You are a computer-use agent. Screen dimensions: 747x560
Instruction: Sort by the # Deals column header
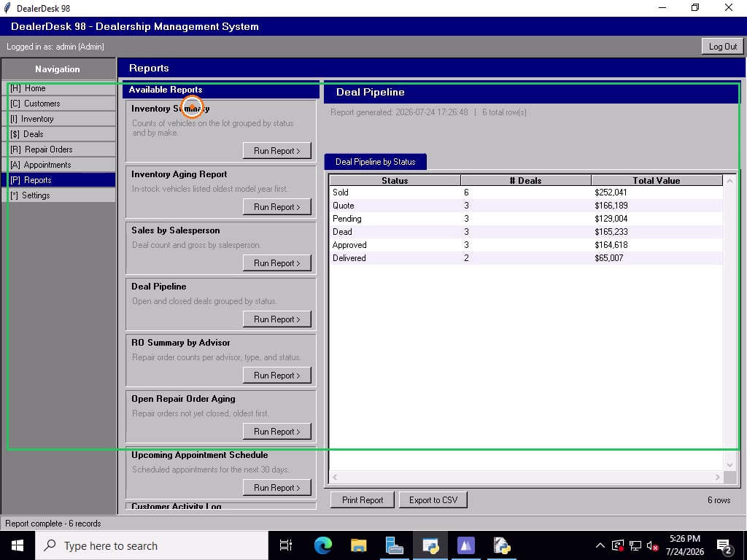[x=525, y=181]
